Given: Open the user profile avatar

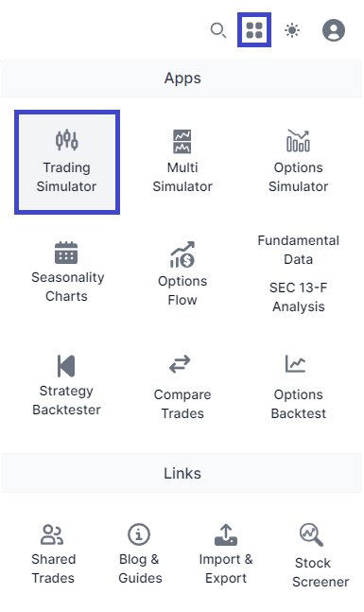Looking at the screenshot, I should [334, 30].
